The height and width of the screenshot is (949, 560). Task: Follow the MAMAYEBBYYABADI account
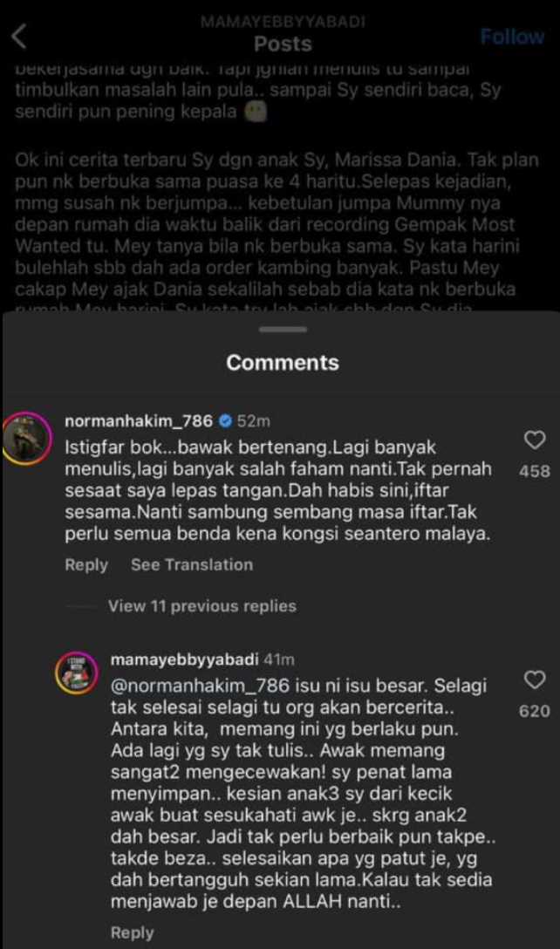[512, 37]
